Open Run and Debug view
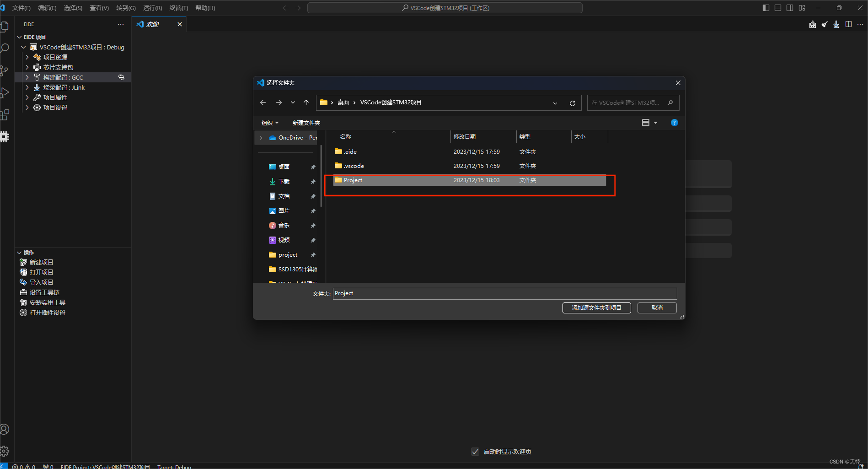This screenshot has width=868, height=469. point(5,93)
